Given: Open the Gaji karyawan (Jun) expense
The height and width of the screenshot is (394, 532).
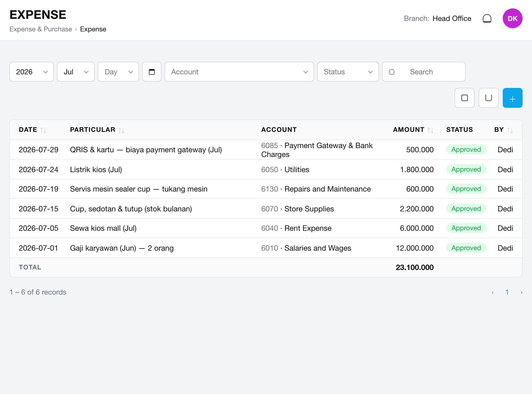Looking at the screenshot, I should [122, 248].
